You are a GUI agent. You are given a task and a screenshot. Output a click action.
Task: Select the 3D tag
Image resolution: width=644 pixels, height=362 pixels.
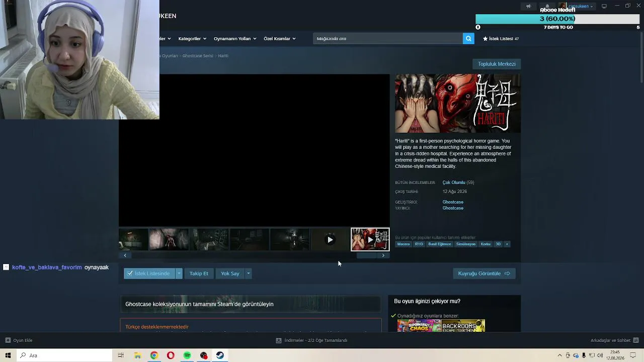pyautogui.click(x=498, y=244)
